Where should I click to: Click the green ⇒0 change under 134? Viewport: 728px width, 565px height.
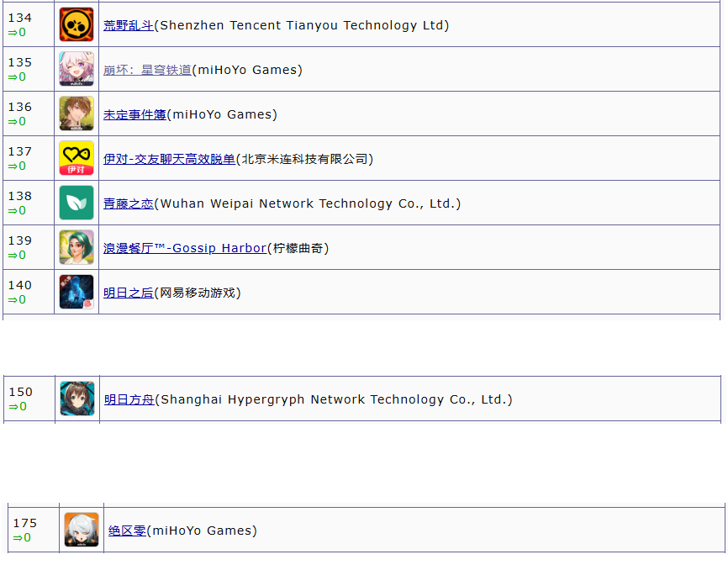click(x=17, y=33)
